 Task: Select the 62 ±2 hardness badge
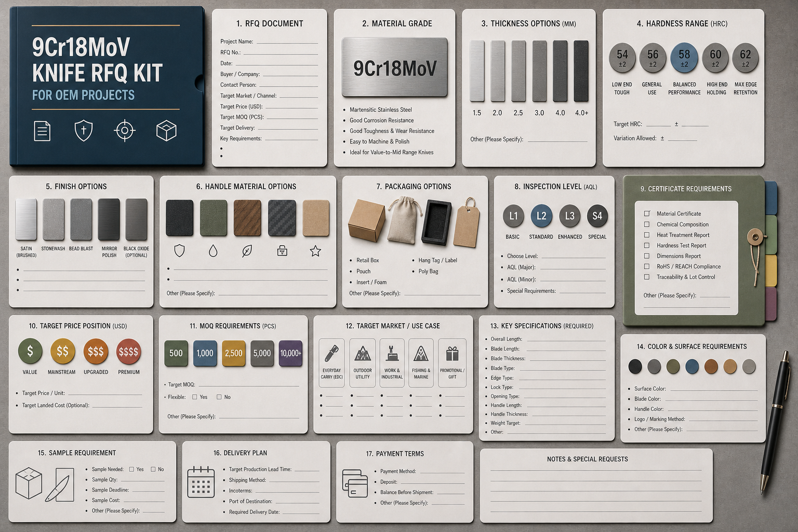746,58
